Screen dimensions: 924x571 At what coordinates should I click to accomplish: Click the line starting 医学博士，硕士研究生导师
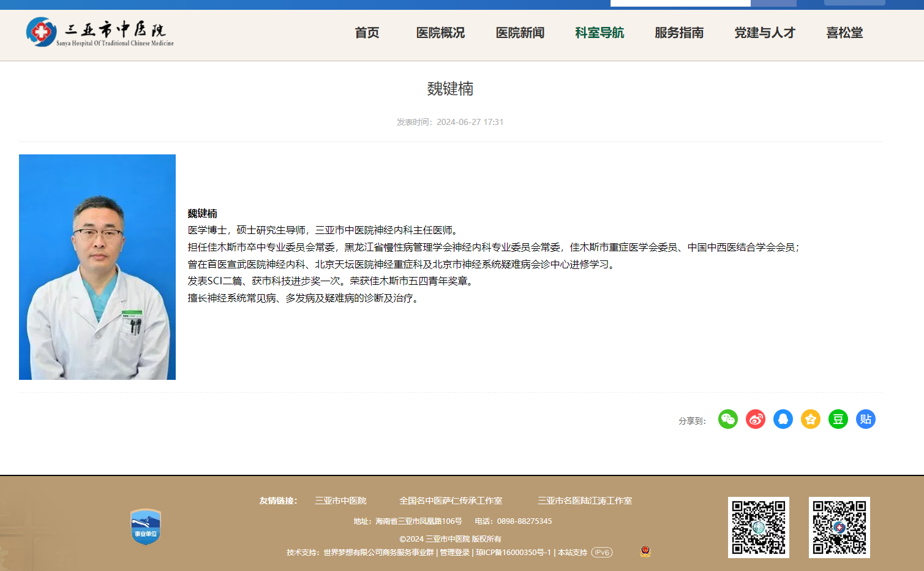[x=325, y=230]
